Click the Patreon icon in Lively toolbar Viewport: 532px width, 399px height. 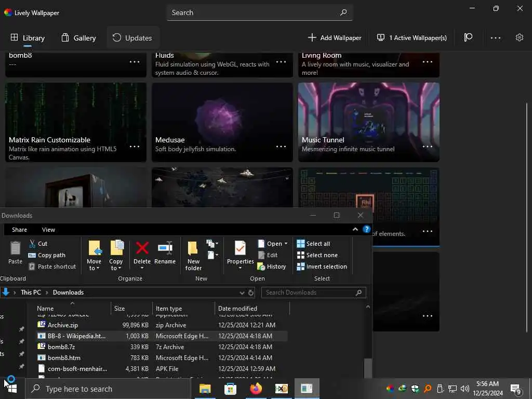point(468,37)
